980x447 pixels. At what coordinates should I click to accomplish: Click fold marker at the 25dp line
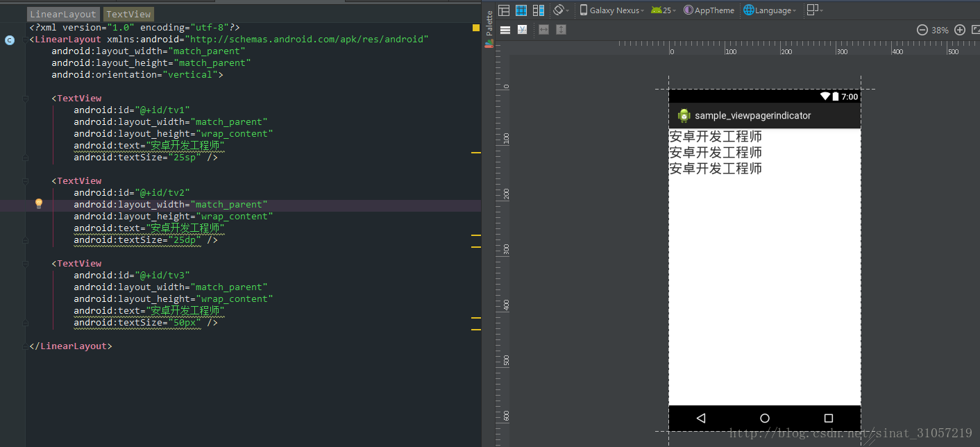click(26, 240)
